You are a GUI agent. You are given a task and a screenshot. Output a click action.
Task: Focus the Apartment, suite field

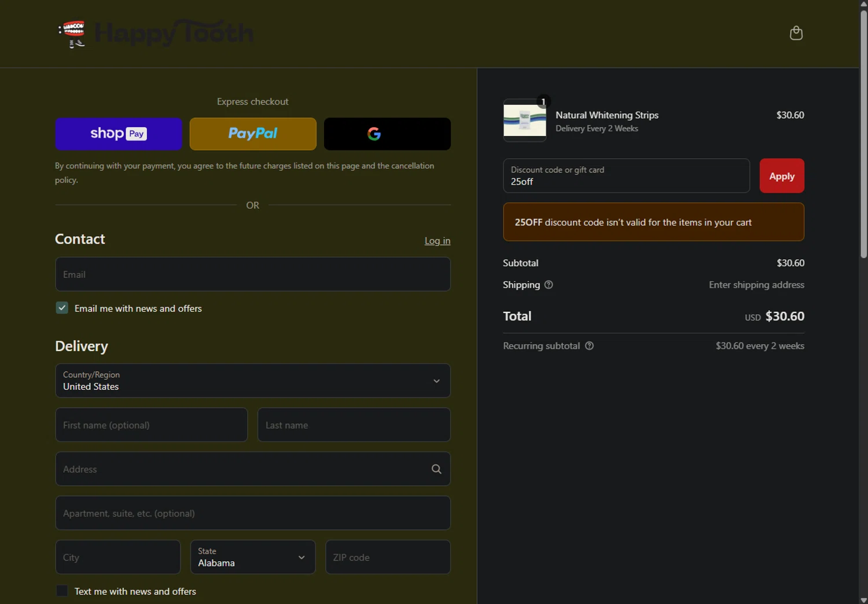click(253, 513)
